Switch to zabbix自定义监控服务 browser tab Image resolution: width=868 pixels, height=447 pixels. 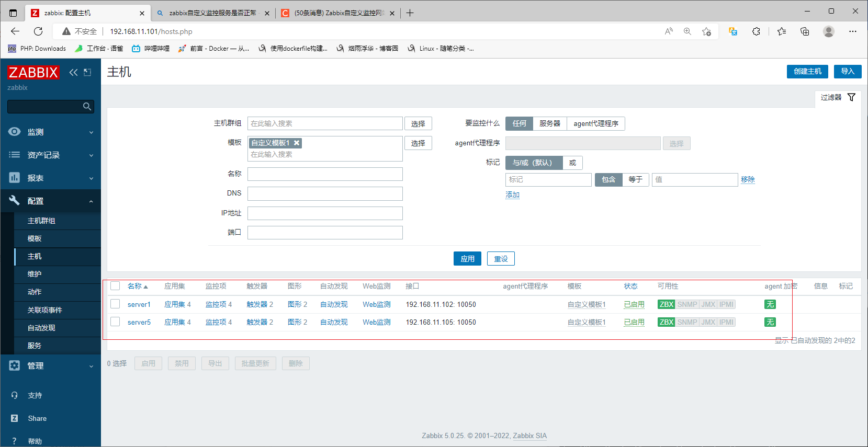click(x=212, y=13)
